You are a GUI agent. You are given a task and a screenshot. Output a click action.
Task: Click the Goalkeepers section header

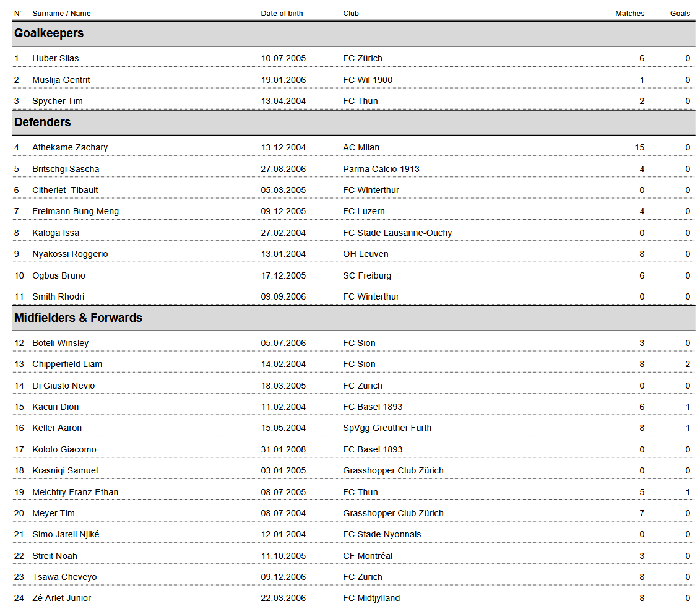[49, 33]
